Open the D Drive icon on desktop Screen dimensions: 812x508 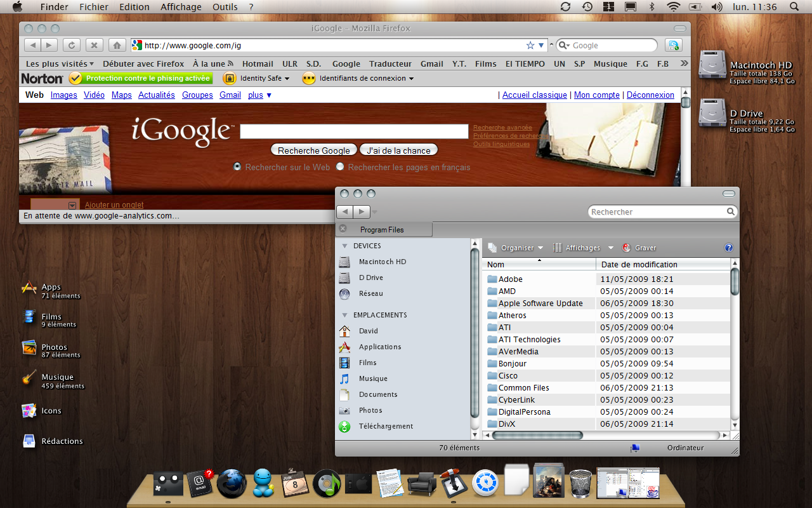pyautogui.click(x=712, y=112)
